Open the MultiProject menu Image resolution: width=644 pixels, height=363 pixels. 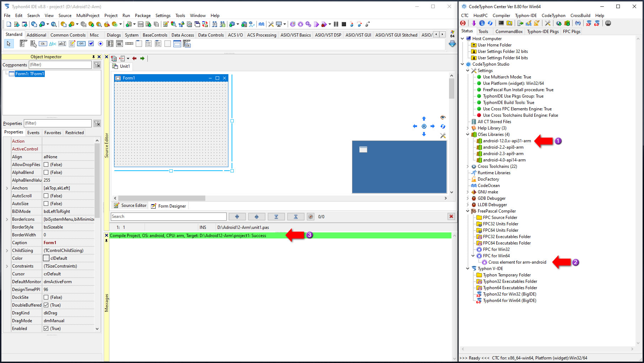[88, 16]
